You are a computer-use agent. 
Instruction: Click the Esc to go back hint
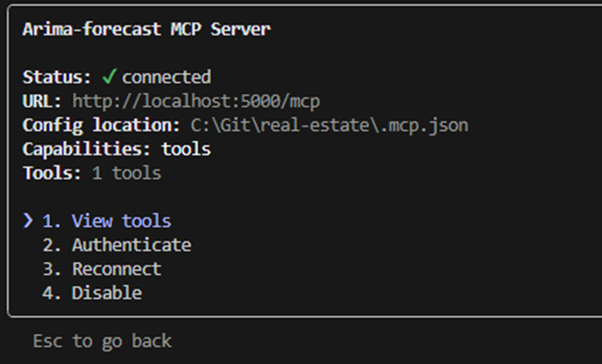[101, 341]
